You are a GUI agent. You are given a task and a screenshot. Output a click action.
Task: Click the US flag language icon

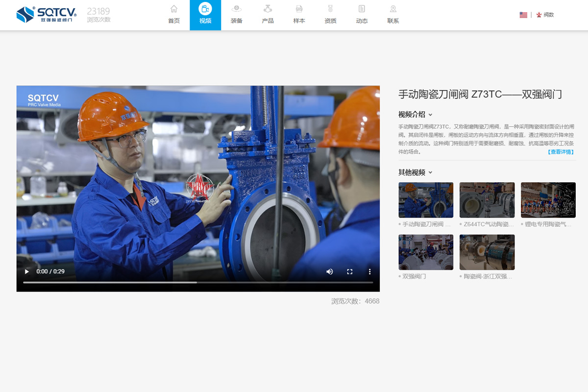point(523,15)
